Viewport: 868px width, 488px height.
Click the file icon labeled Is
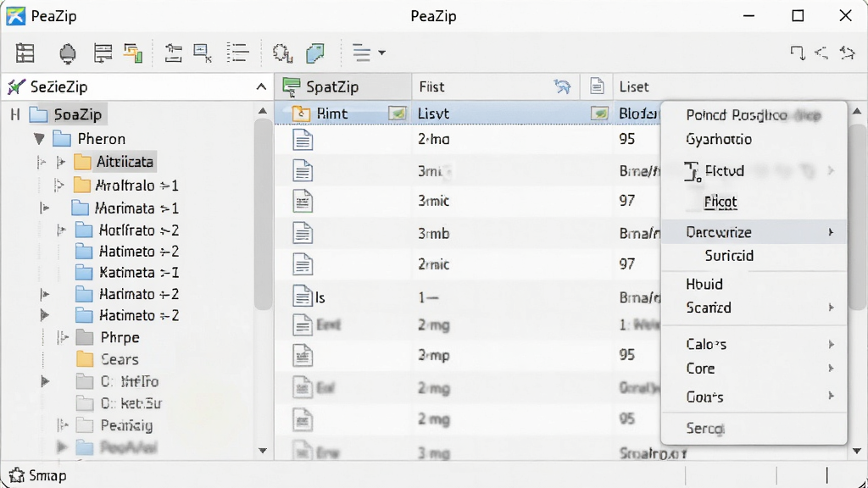pos(303,296)
